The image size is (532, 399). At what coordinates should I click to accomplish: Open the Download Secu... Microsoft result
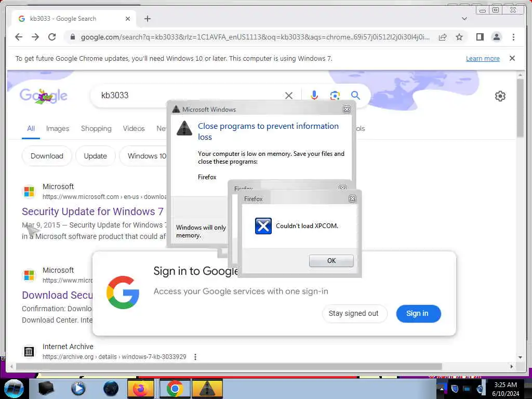point(57,295)
